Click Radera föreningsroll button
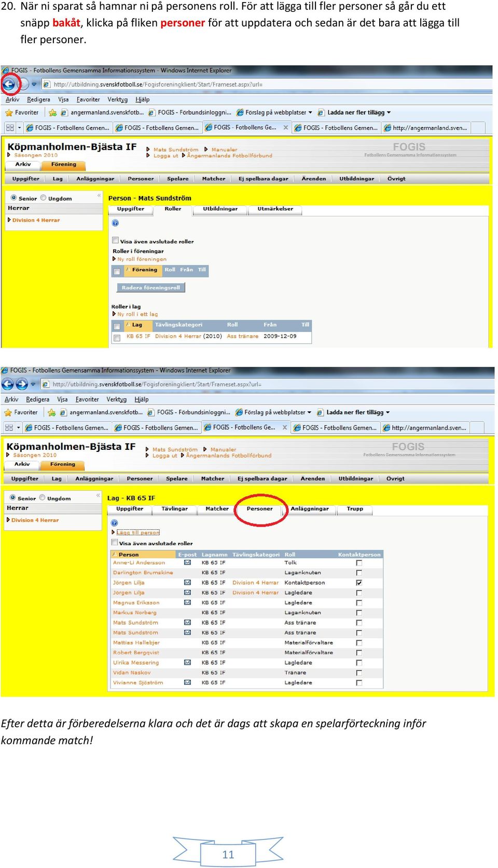The width and height of the screenshot is (498, 868). point(150,287)
